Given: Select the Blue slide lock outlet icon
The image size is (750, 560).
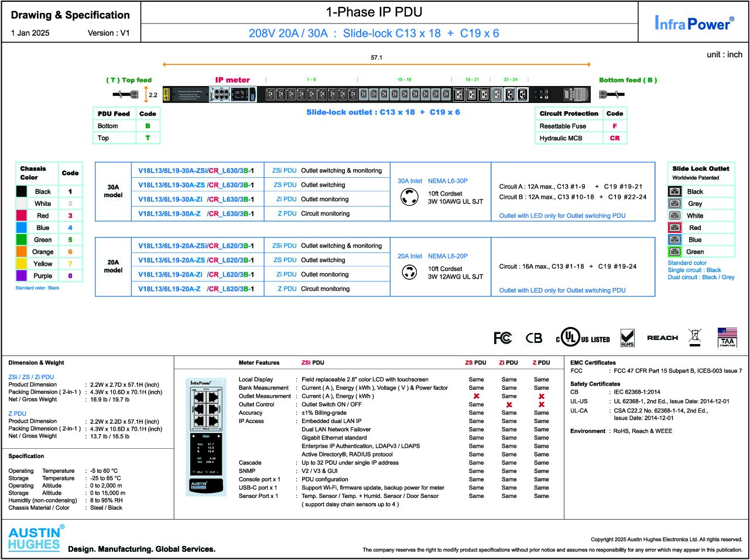Looking at the screenshot, I should [675, 239].
